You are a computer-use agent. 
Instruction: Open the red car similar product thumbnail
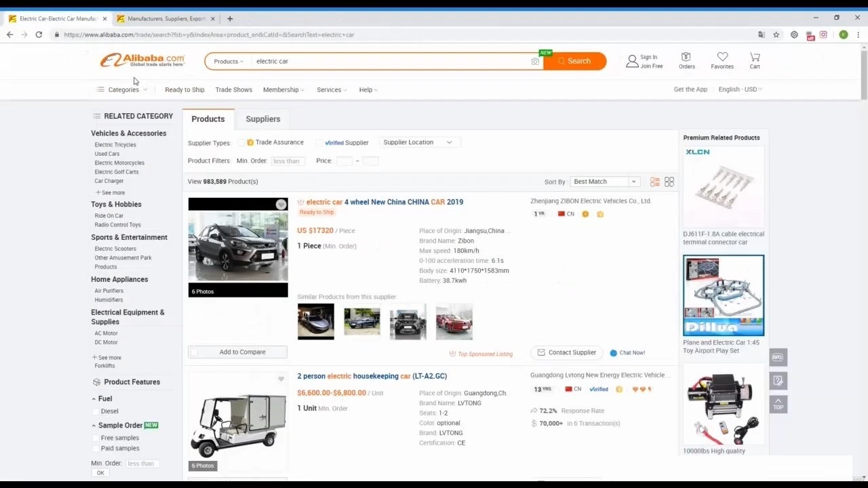[x=454, y=321]
